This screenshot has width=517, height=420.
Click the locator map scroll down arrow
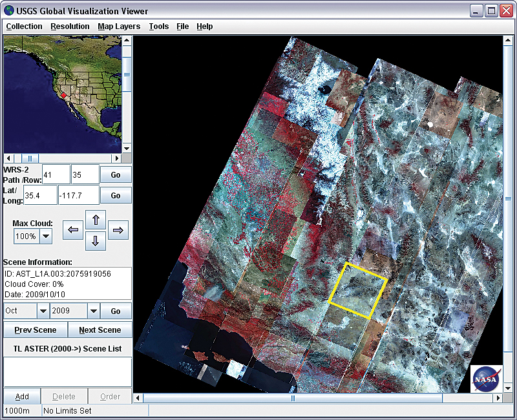tap(127, 149)
